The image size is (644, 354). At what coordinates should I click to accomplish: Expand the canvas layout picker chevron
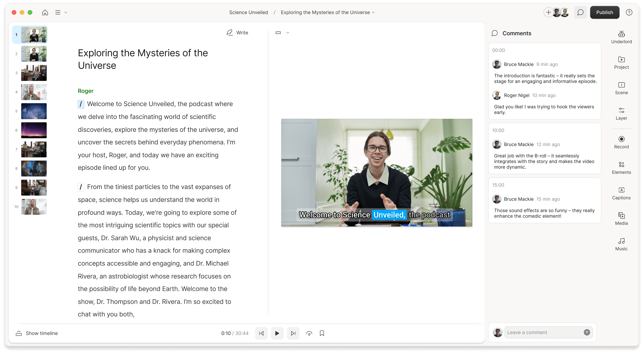point(288,33)
